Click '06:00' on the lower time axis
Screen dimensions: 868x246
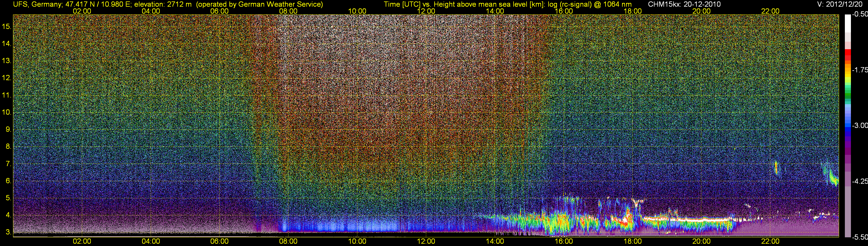(x=219, y=241)
